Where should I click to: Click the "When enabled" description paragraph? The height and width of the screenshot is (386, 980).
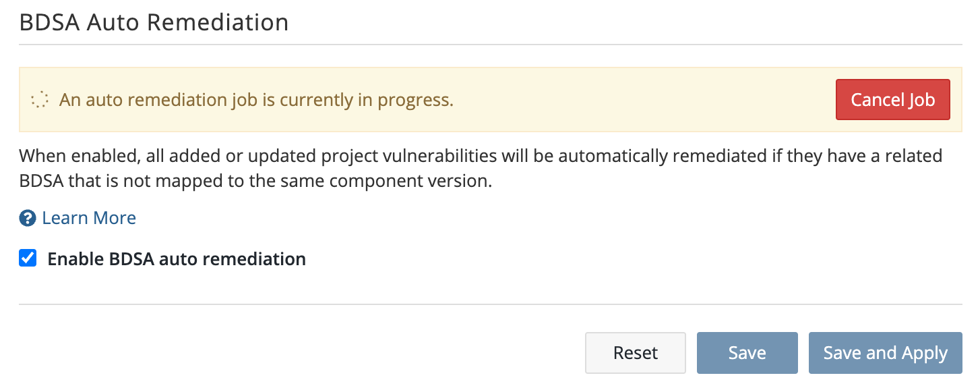click(x=480, y=169)
